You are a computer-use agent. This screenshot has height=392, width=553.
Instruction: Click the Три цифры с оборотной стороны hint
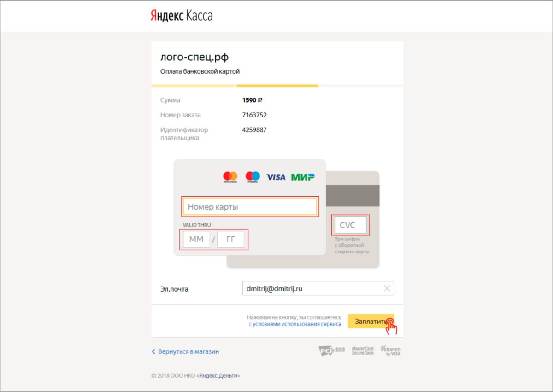tap(352, 246)
